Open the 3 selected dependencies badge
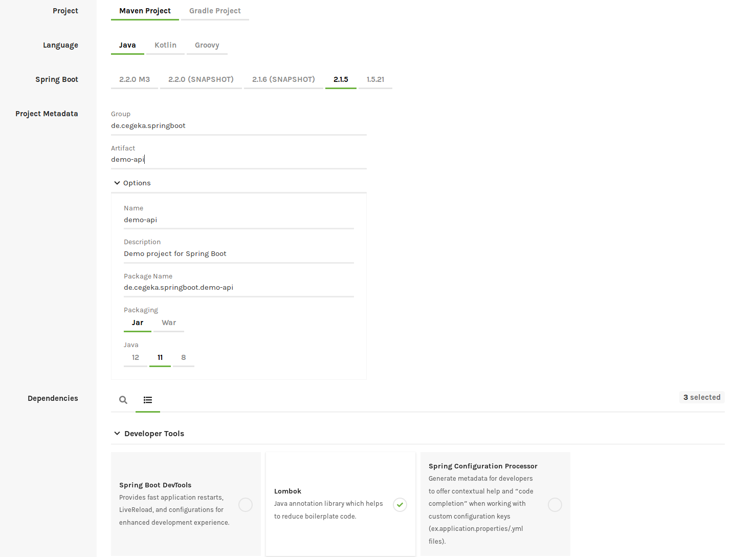Screen dimensions: 756x557 pyautogui.click(x=702, y=397)
